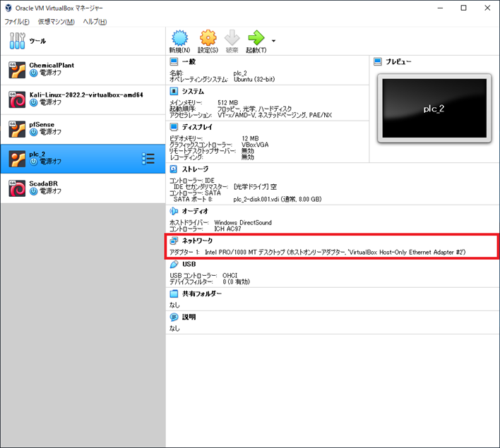Viewport: 500px width, 448px height.
Task: Expand the dropdown arrow next to 起動(T)
Action: click(273, 41)
